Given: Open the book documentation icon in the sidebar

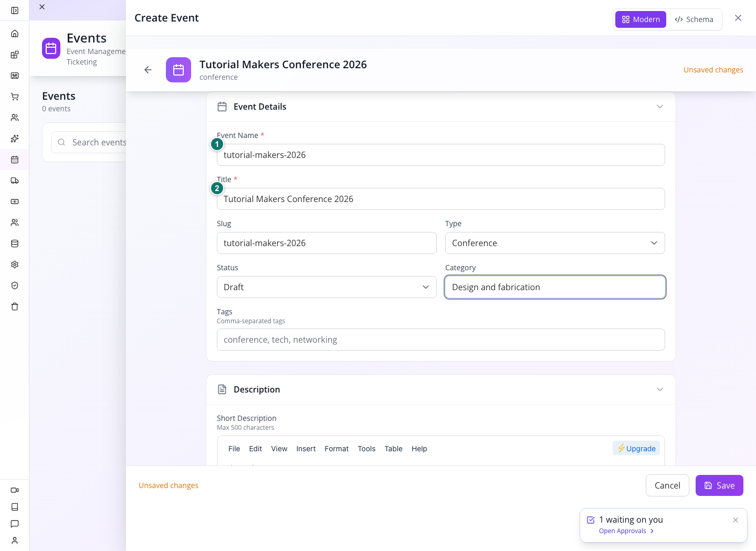Looking at the screenshot, I should click(15, 507).
